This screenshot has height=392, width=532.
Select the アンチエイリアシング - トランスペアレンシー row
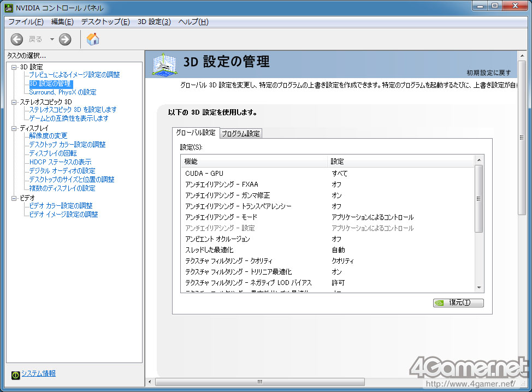coord(328,206)
